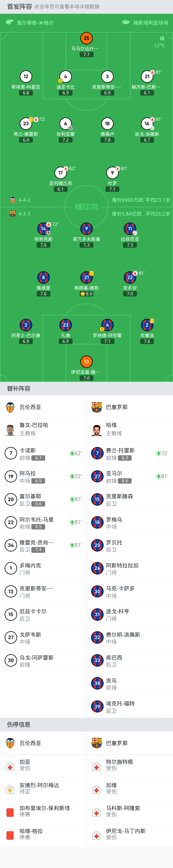Click referee Ortiz-Miguel whistle icon

(x=9, y=23)
